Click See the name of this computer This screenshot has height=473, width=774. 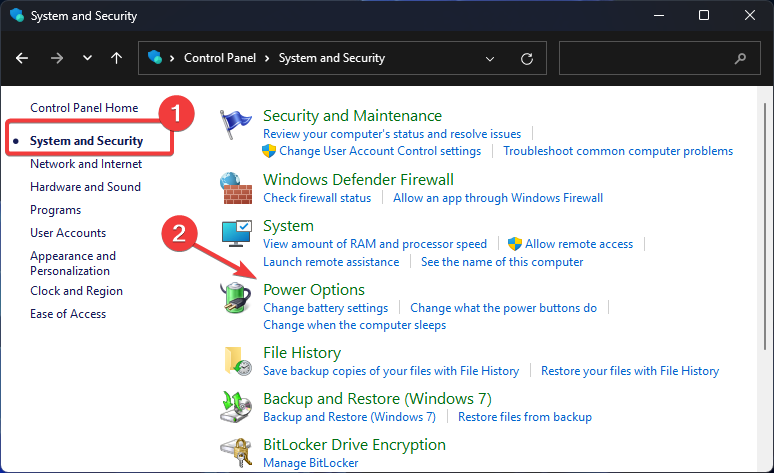502,262
